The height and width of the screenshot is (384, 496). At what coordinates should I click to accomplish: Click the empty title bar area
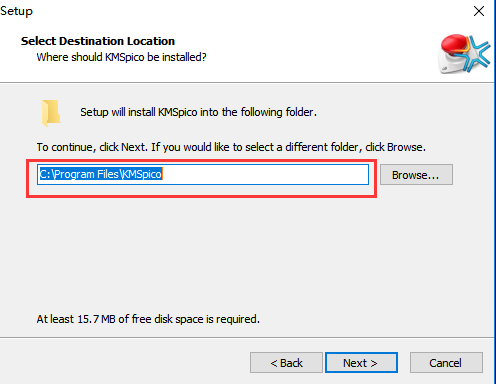(250, 11)
